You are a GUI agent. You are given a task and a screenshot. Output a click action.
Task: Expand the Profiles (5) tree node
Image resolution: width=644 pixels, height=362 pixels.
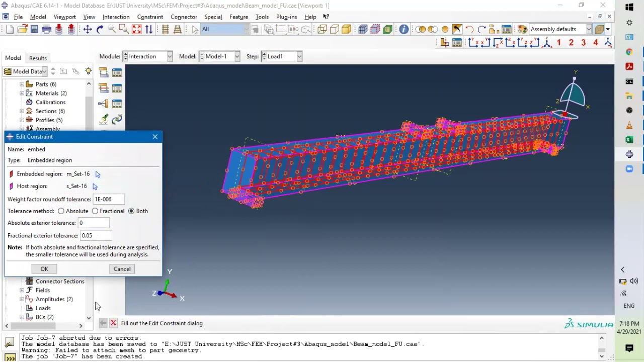tap(22, 120)
